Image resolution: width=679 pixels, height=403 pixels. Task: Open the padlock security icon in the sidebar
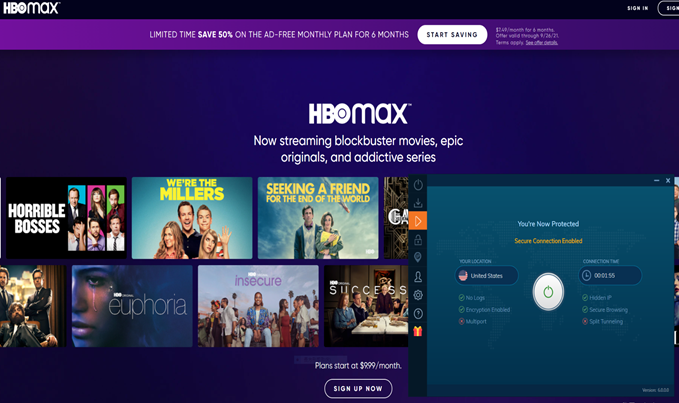pos(418,239)
